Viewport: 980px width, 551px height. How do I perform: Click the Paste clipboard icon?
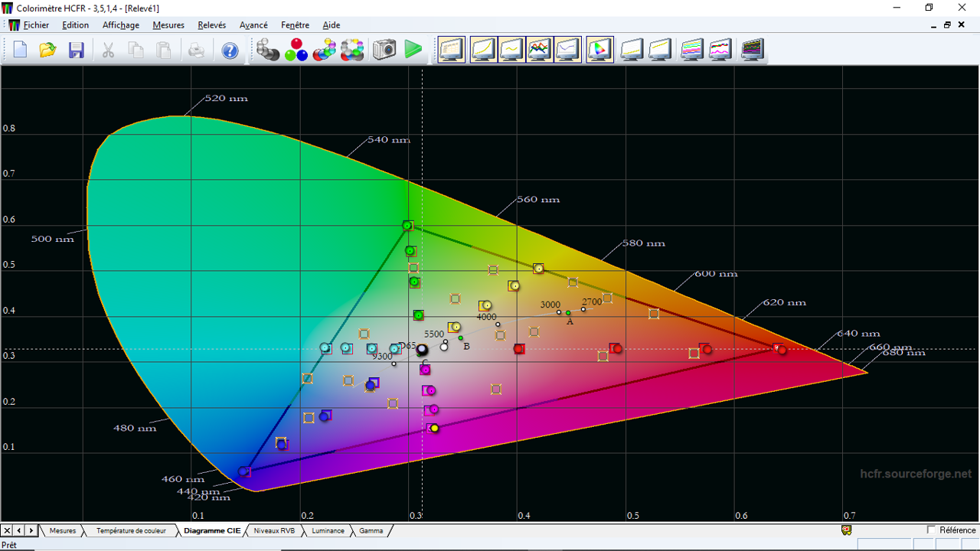[x=163, y=51]
